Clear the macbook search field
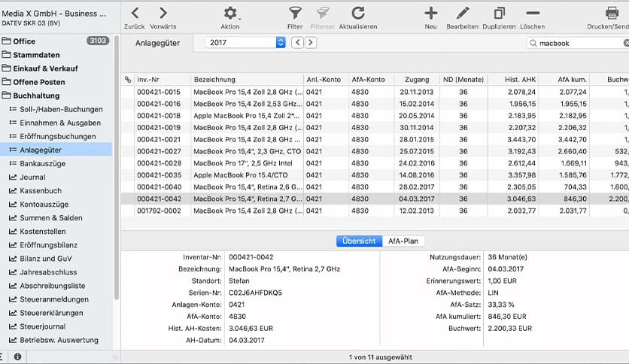629x364 pixels. tap(626, 43)
